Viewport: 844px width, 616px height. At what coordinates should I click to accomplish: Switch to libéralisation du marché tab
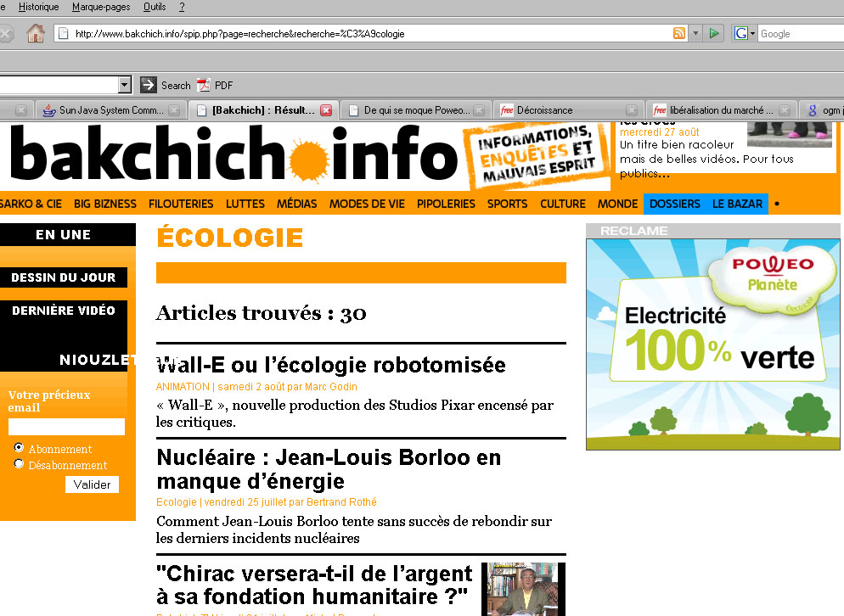(721, 110)
